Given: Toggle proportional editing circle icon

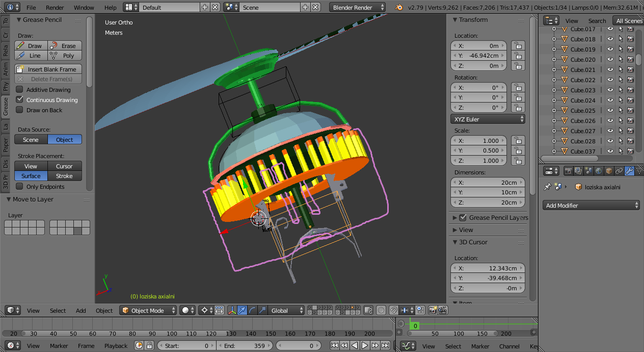Looking at the screenshot, I should [381, 310].
